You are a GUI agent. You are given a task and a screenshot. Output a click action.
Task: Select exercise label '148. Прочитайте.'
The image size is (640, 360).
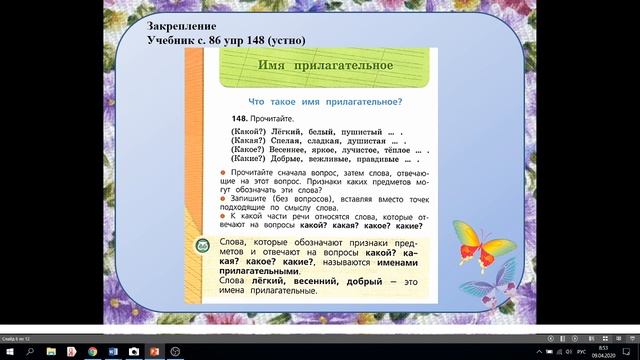click(x=262, y=119)
